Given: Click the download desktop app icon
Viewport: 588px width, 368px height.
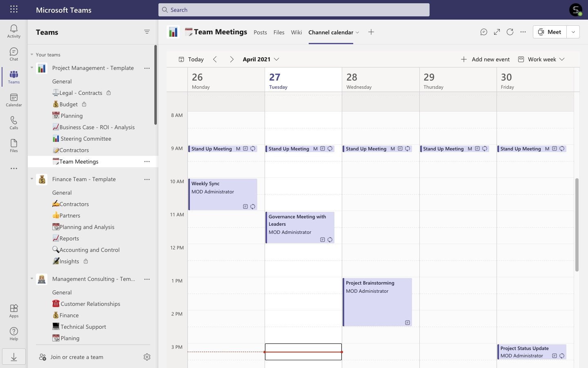Looking at the screenshot, I should click(x=14, y=357).
